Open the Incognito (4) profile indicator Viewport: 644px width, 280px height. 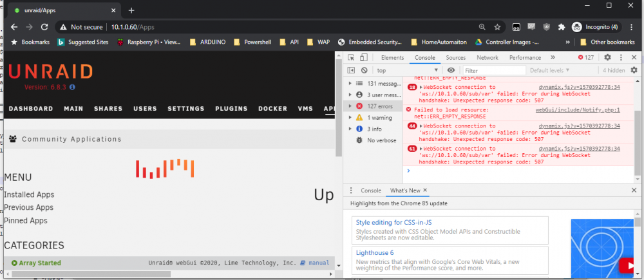point(595,27)
